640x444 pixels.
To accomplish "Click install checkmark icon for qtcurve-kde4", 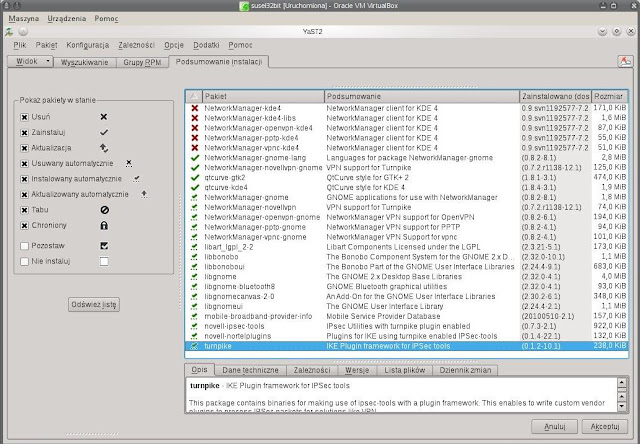I will click(x=195, y=187).
